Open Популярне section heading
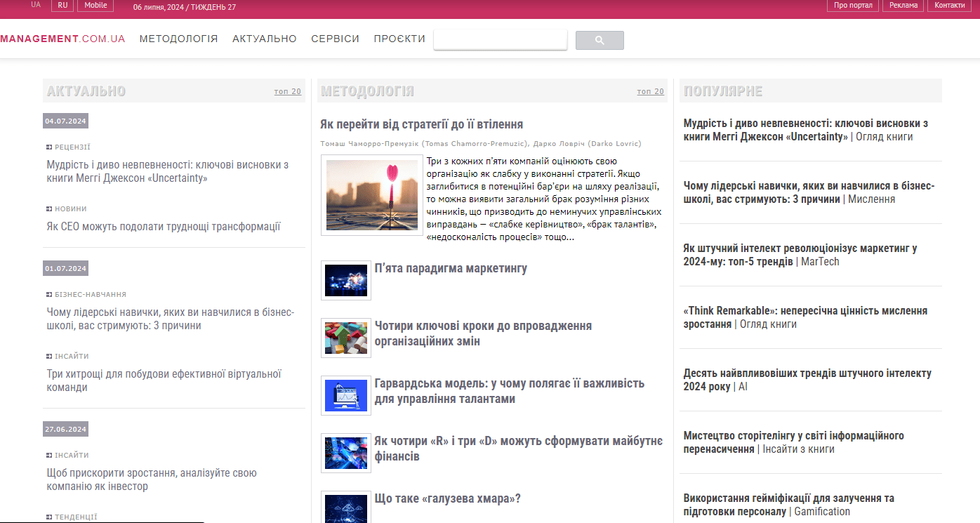Screen dimensions: 980x523 723,91
